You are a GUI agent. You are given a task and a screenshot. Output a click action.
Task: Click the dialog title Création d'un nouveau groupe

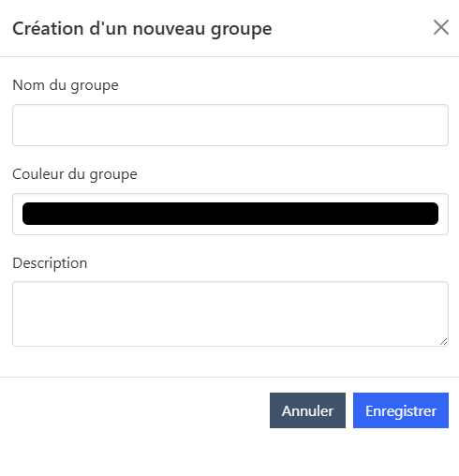[x=142, y=29]
